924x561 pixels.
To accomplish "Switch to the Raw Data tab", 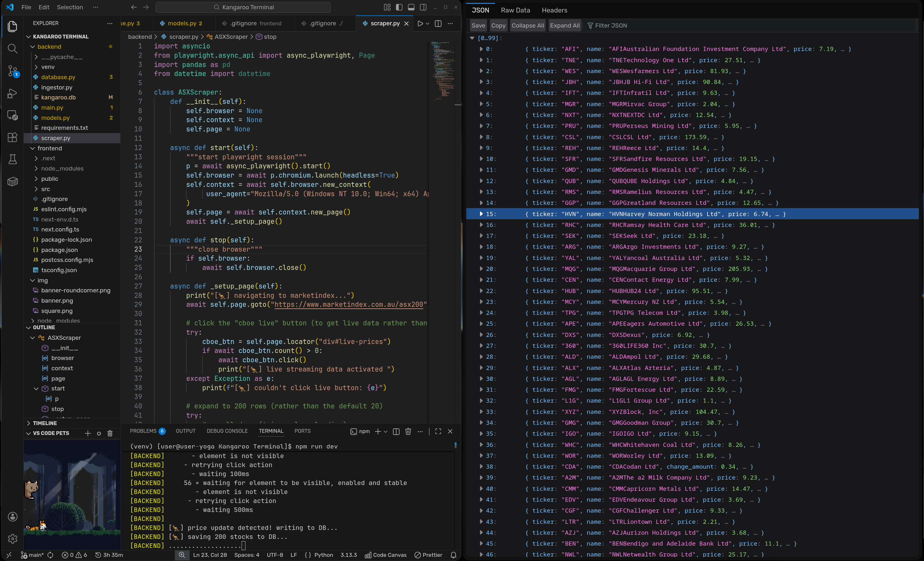I will 515,10.
